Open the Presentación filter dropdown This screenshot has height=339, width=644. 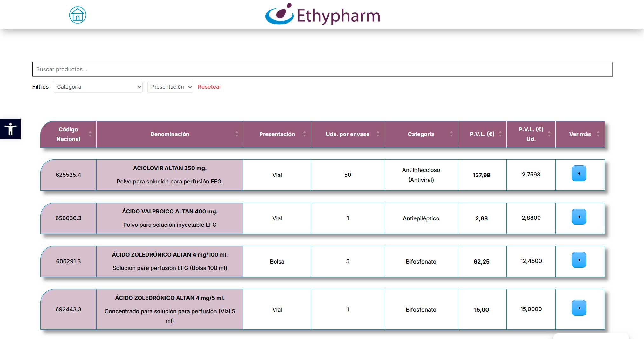click(170, 87)
